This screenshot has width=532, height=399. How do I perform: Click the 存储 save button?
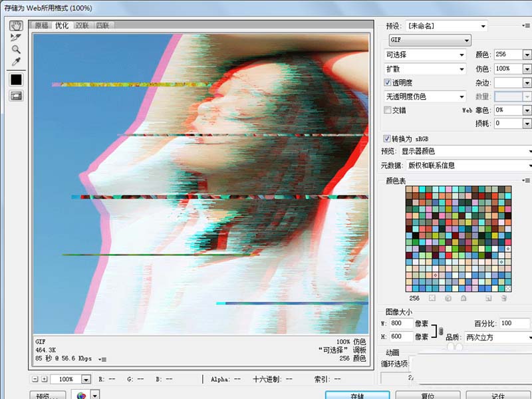[357, 396]
